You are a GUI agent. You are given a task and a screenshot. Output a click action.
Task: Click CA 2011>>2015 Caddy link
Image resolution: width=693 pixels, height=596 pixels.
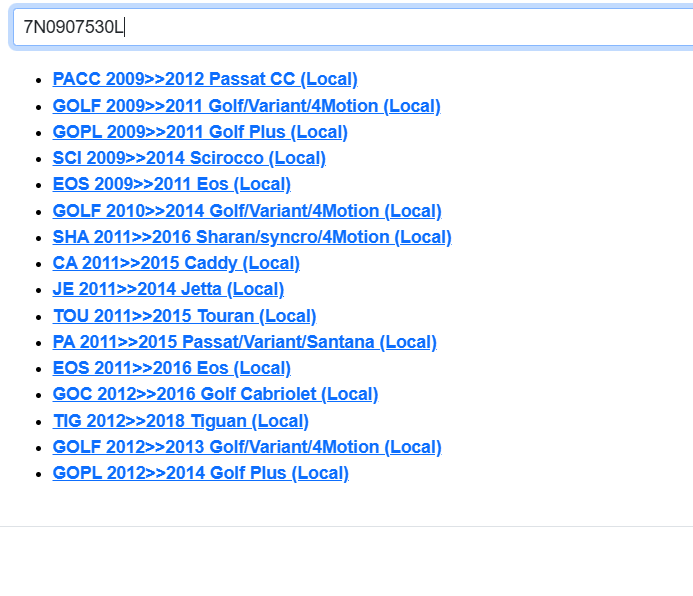(x=176, y=263)
